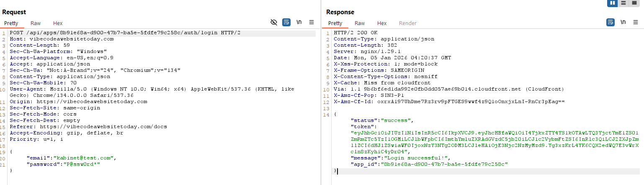
Task: Select the Request Pretty tab
Action: (x=11, y=23)
